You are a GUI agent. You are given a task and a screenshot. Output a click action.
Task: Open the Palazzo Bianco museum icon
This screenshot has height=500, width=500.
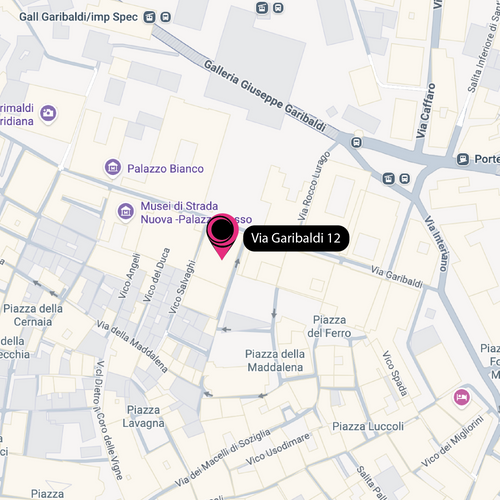click(113, 168)
